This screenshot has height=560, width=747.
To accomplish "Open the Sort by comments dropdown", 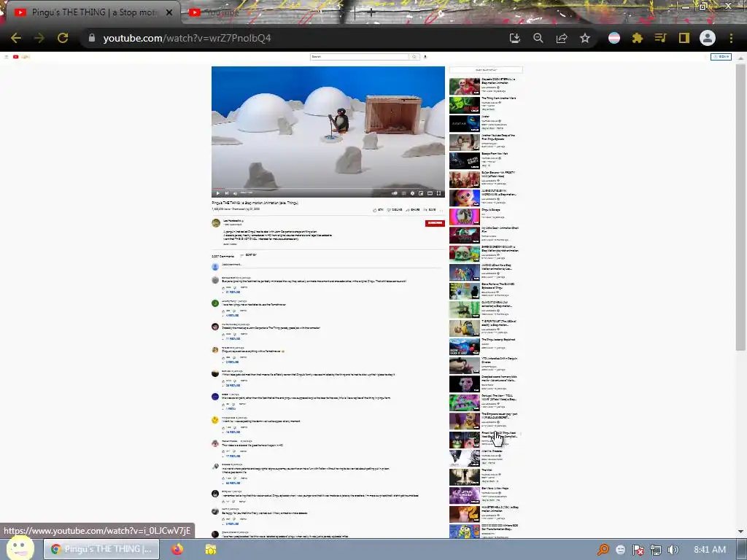I will pyautogui.click(x=249, y=255).
